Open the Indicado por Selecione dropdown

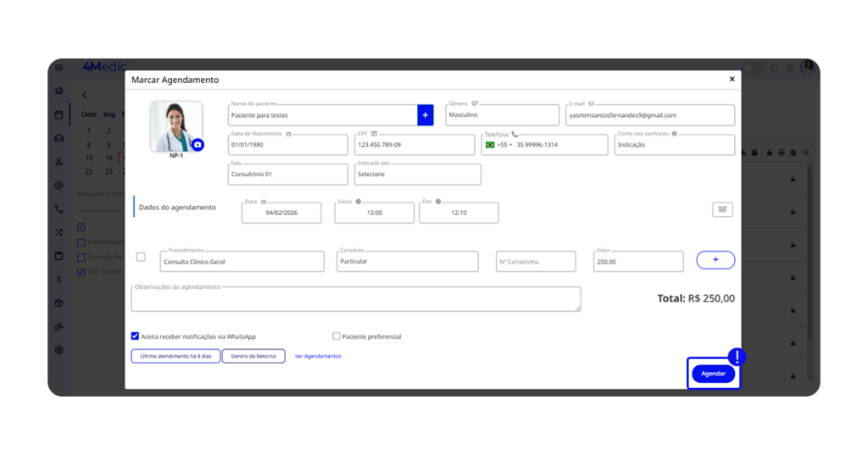417,175
